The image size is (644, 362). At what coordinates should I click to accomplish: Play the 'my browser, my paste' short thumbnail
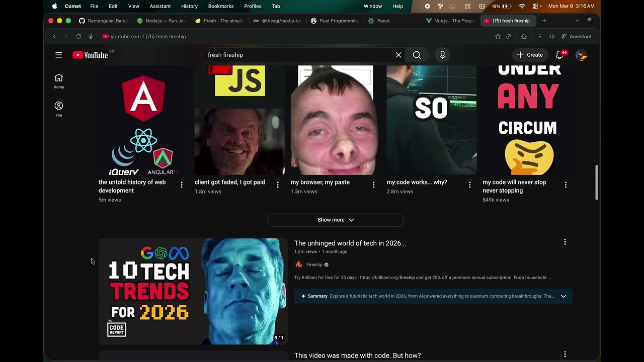(x=335, y=120)
